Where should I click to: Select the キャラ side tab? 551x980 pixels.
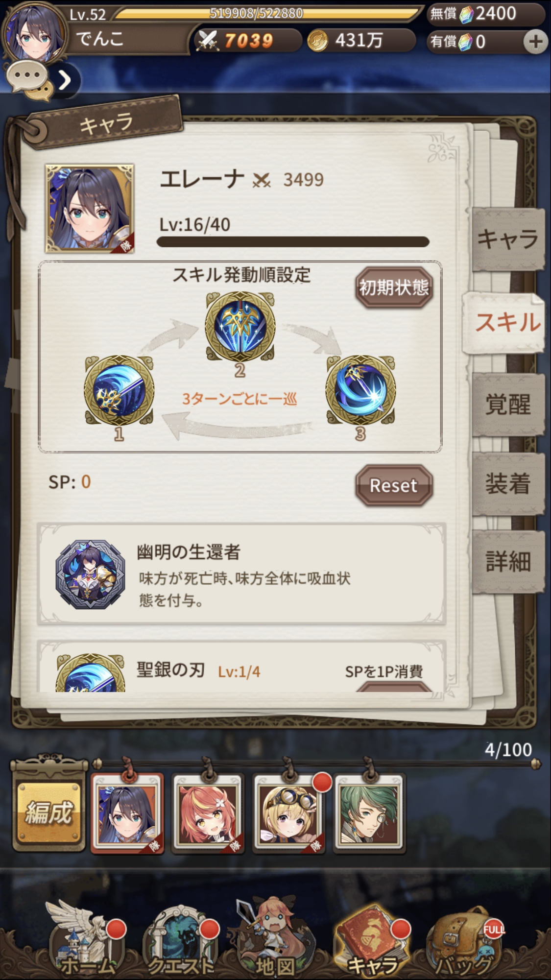point(508,239)
